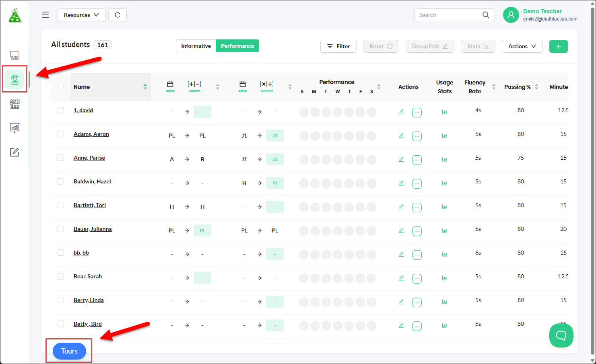
Task: Click the Check the box for Berry, Linda
Action: 61,300
